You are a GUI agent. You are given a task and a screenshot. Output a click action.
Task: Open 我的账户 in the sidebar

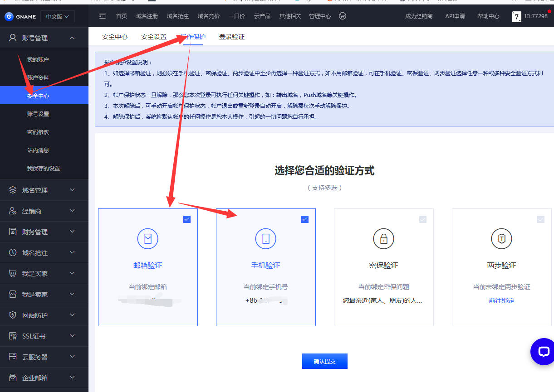click(38, 60)
